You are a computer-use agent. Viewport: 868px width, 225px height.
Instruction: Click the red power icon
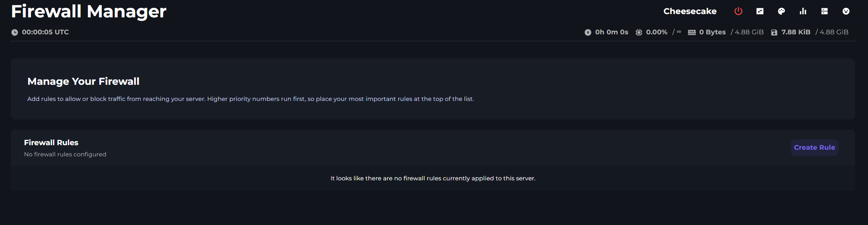738,11
